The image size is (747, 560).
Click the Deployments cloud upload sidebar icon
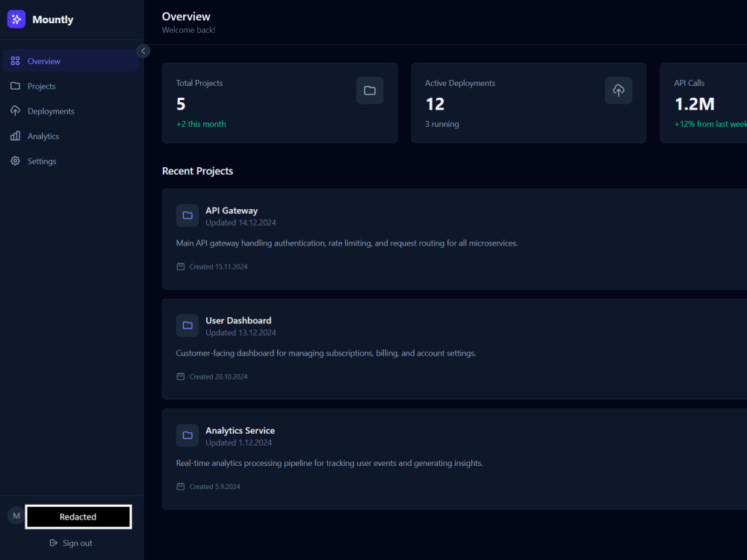tap(15, 111)
